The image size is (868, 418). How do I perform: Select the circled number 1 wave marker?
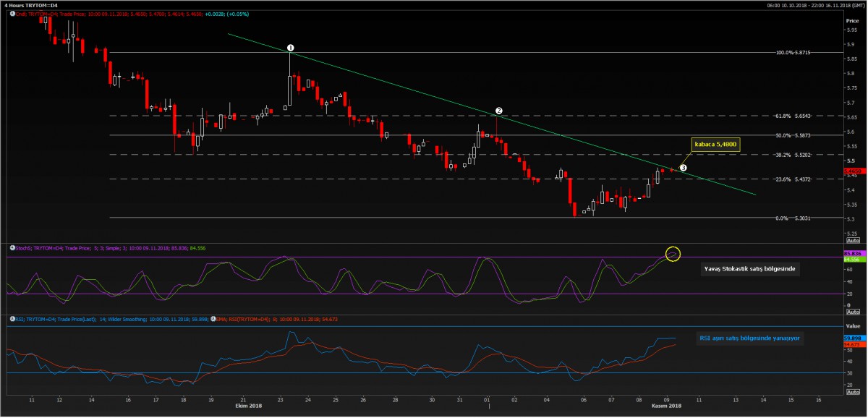point(290,48)
